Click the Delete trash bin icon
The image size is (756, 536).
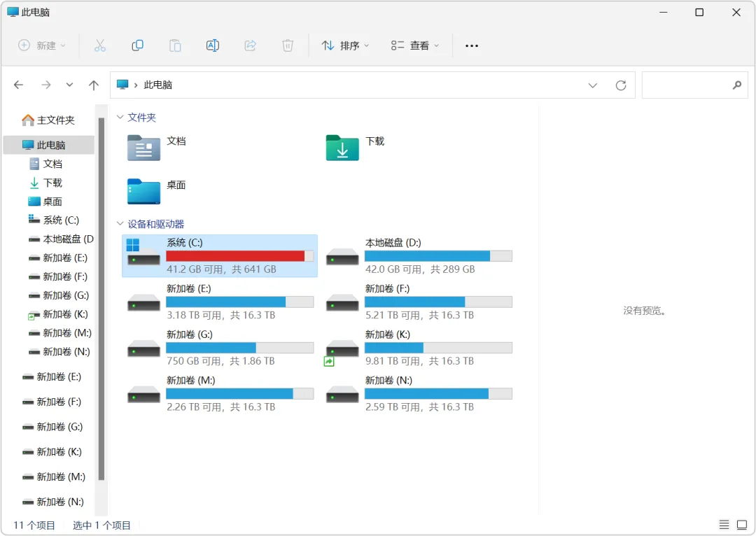(x=288, y=45)
